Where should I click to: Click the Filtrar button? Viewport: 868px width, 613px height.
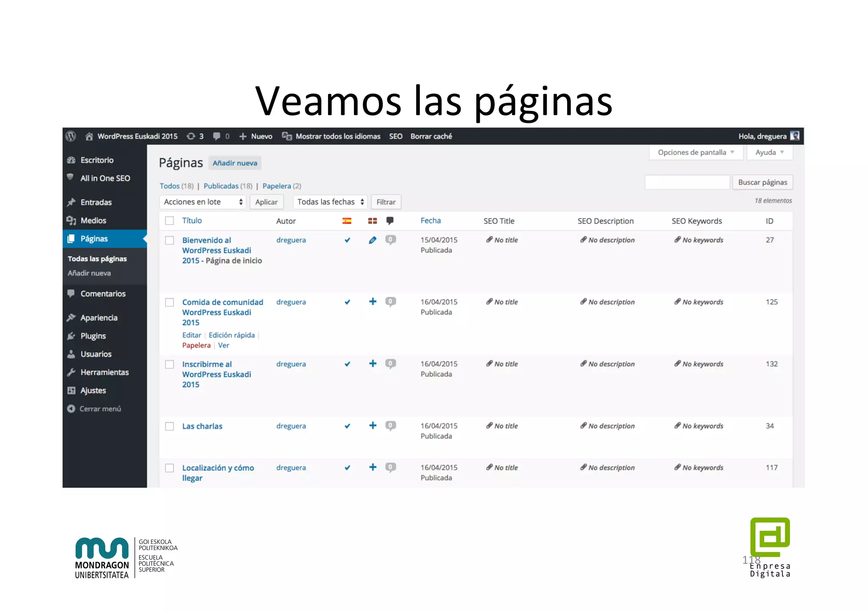click(386, 202)
